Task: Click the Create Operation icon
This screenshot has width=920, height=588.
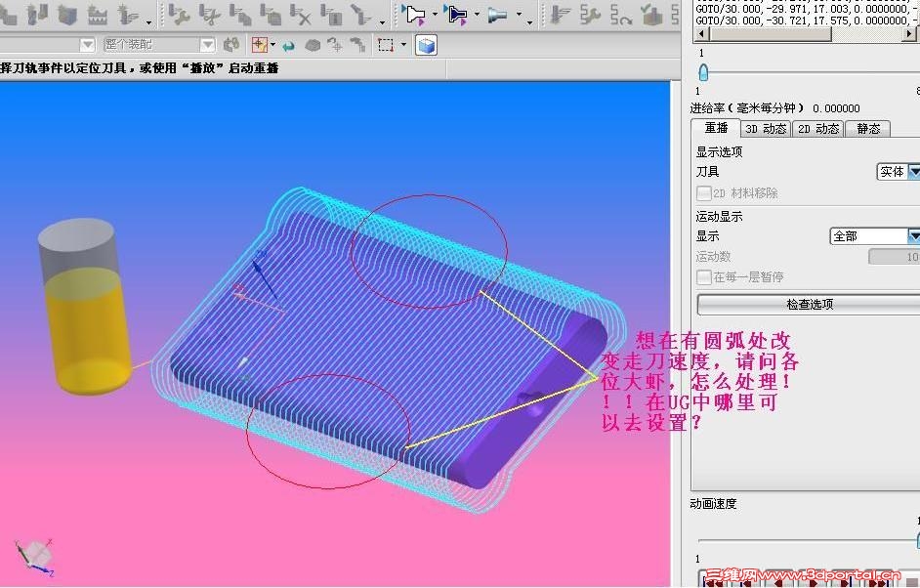Action: tap(127, 13)
